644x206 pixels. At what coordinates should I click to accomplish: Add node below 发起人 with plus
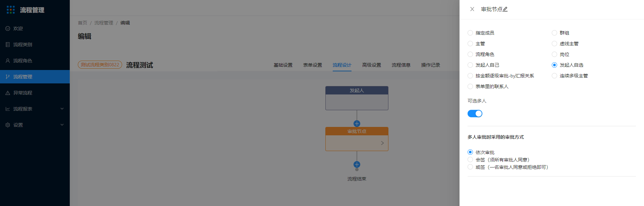[357, 124]
